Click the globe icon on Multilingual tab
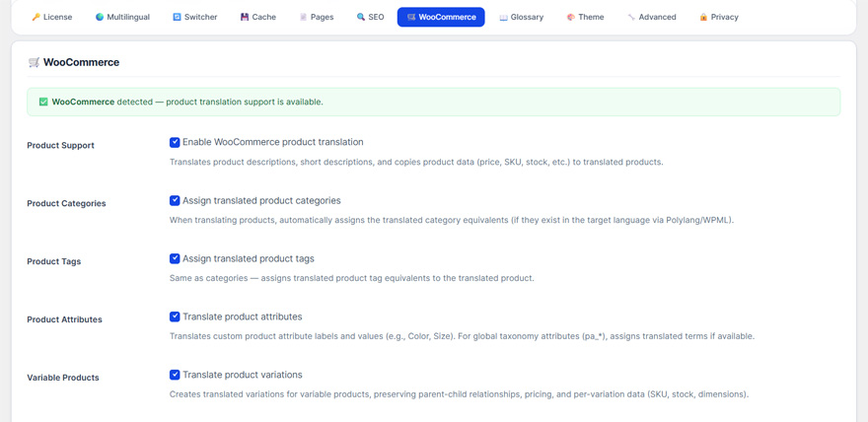The height and width of the screenshot is (422, 868). coord(100,17)
